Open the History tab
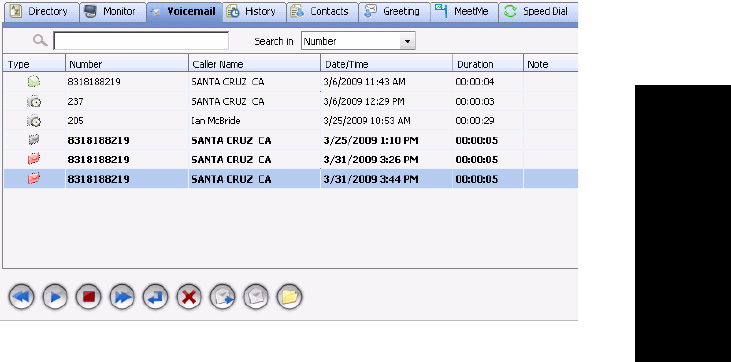Screen dimensions: 731x362 pyautogui.click(x=254, y=12)
